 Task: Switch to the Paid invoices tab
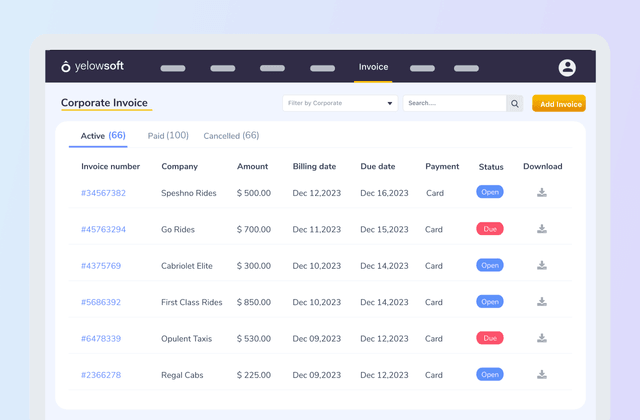[168, 136]
